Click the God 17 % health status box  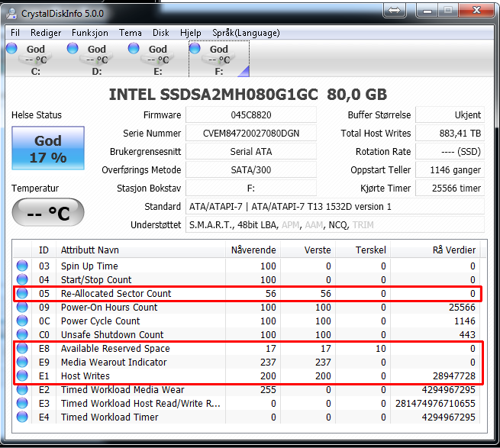pos(48,148)
